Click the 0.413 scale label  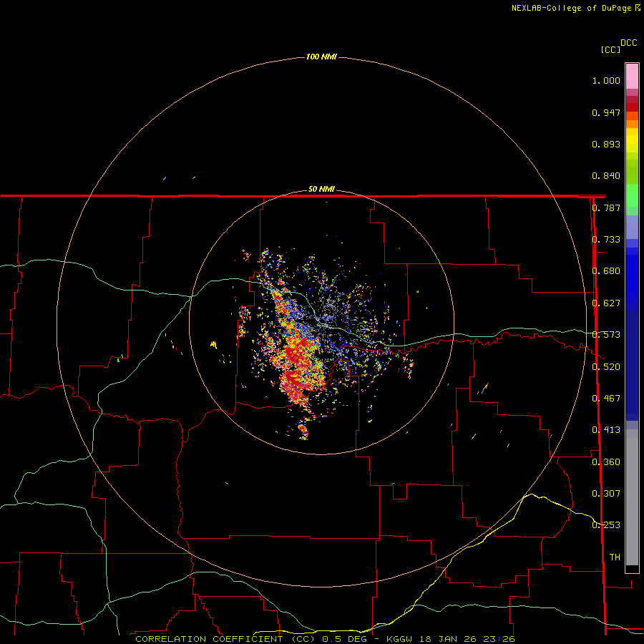pyautogui.click(x=606, y=430)
